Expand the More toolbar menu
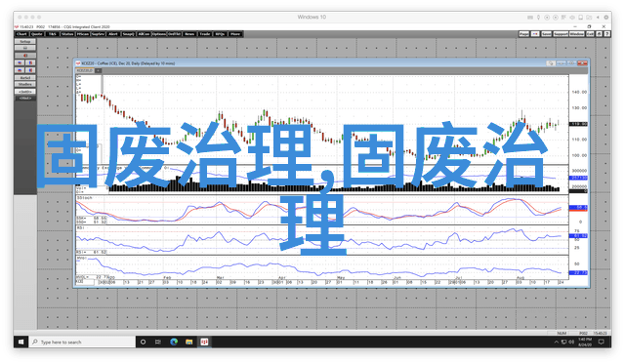The width and height of the screenshot is (625, 364). coord(235,34)
